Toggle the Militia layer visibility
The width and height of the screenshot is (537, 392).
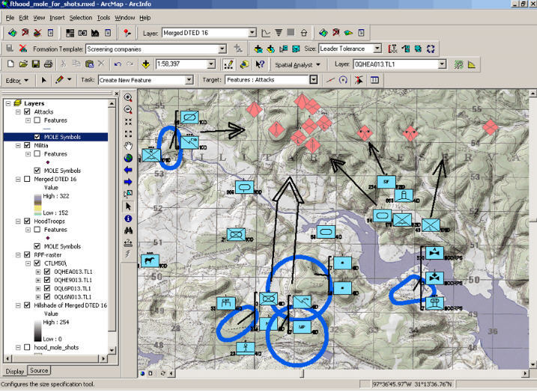27,145
